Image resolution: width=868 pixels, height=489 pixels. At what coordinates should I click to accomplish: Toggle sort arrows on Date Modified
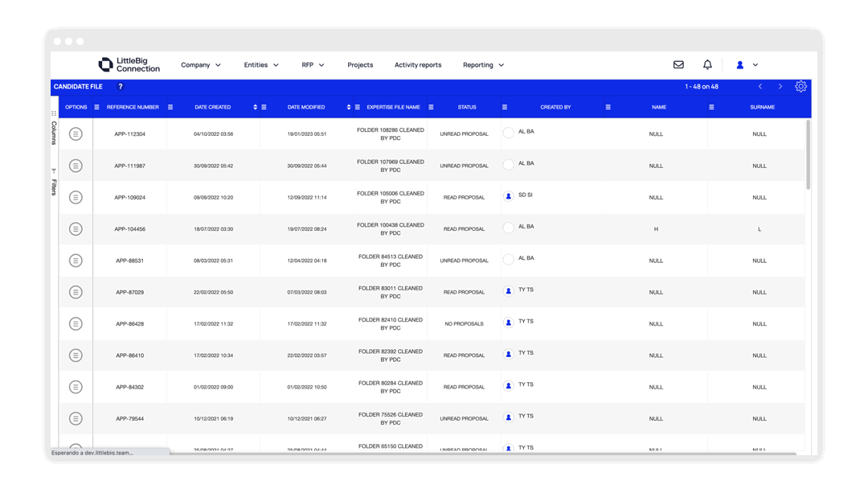[x=349, y=107]
